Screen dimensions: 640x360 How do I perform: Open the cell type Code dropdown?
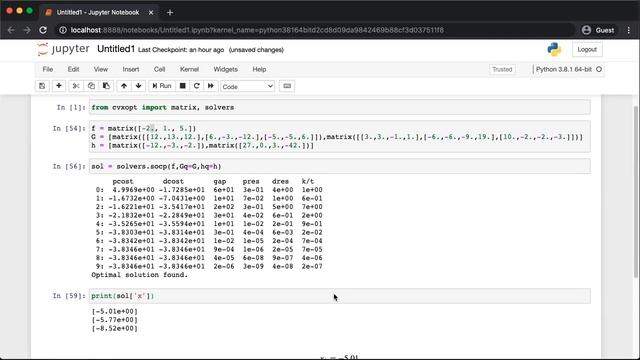point(247,87)
